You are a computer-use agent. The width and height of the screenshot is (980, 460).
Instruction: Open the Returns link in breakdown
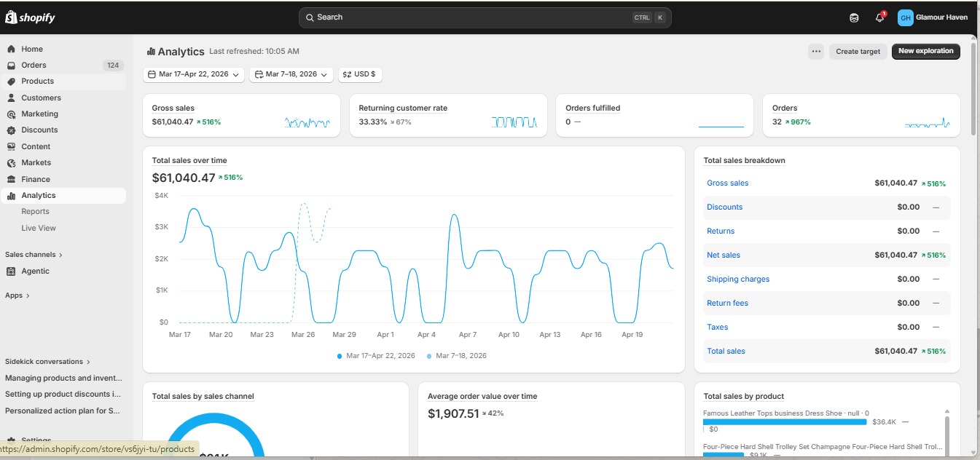pyautogui.click(x=721, y=231)
